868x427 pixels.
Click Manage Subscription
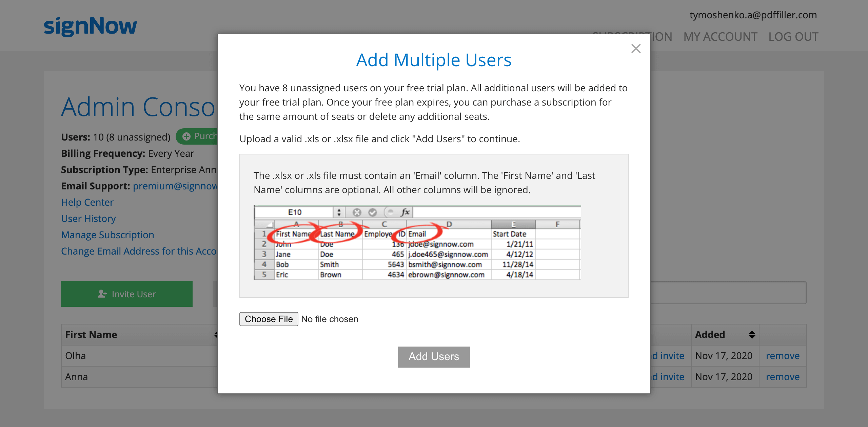pyautogui.click(x=107, y=235)
